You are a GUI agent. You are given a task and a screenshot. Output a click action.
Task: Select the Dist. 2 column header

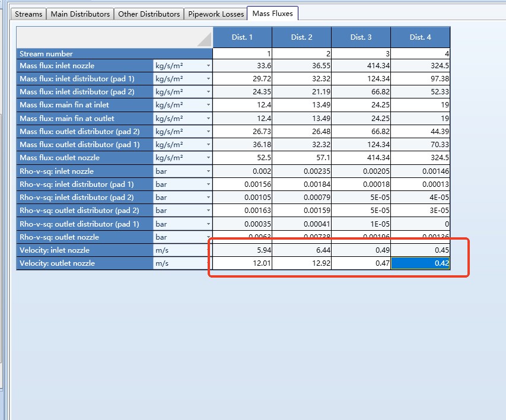coord(301,37)
